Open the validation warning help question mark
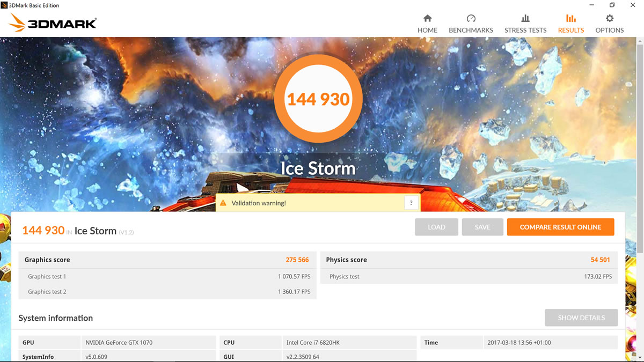644x362 pixels. [x=411, y=203]
